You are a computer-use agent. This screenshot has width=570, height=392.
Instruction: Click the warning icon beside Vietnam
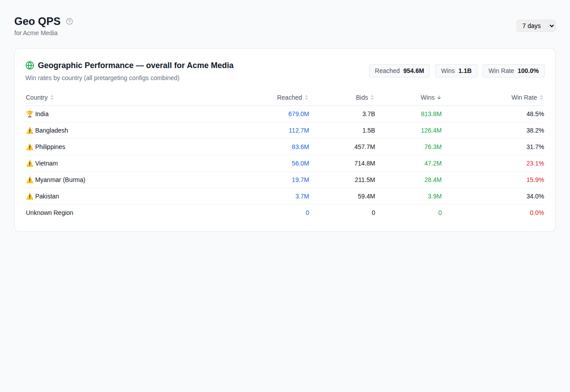(30, 163)
